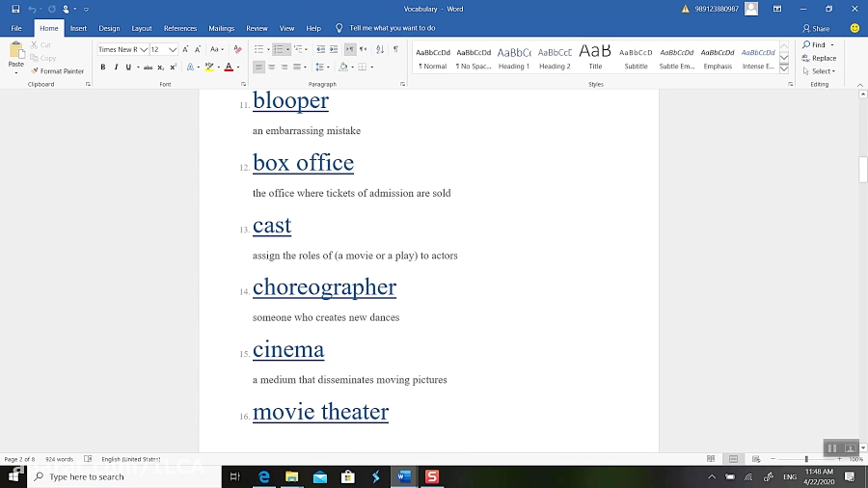868x488 pixels.
Task: Toggle italic formatting
Action: [116, 68]
